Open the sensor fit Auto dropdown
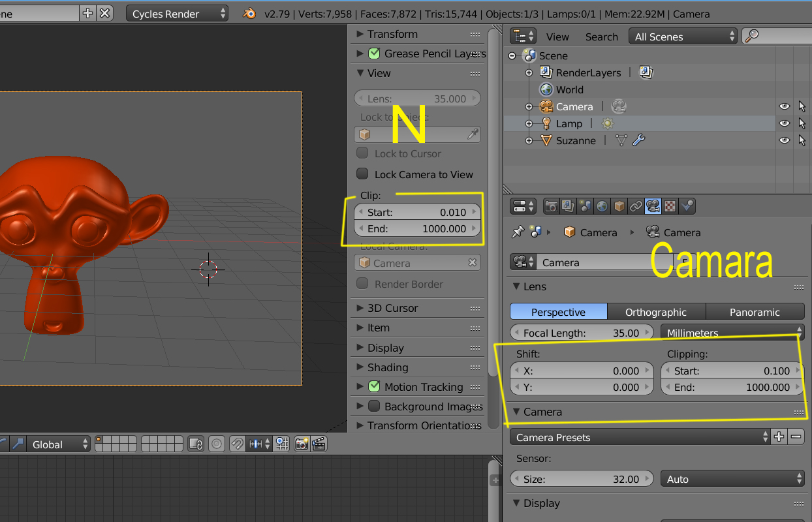The height and width of the screenshot is (522, 812). coord(732,479)
